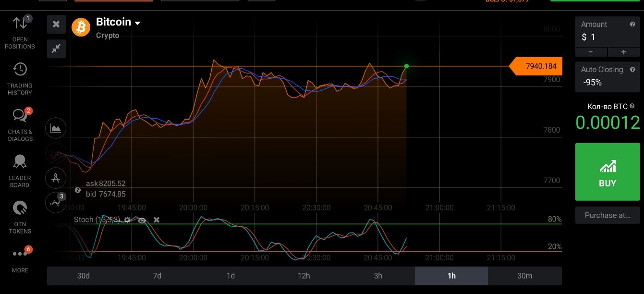Select the 1h time range
644x294 pixels.
pyautogui.click(x=451, y=276)
